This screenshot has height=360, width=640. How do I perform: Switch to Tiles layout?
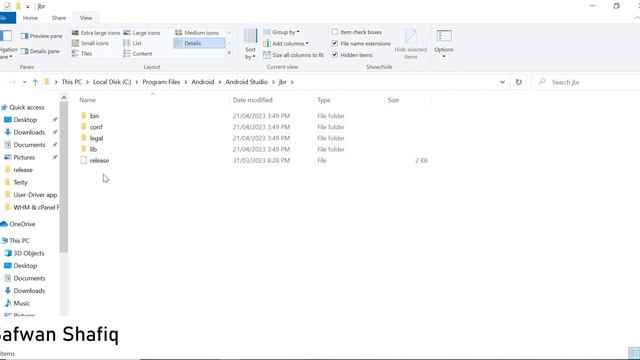click(x=82, y=53)
